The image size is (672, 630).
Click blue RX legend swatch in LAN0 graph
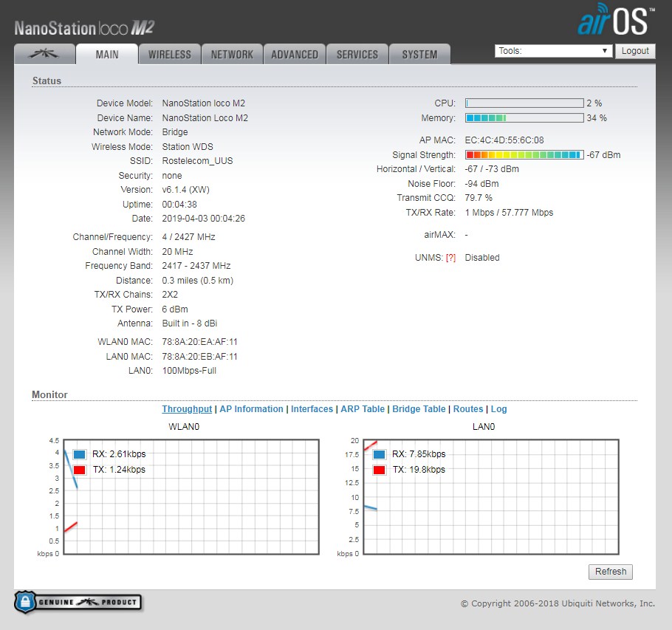click(x=380, y=454)
